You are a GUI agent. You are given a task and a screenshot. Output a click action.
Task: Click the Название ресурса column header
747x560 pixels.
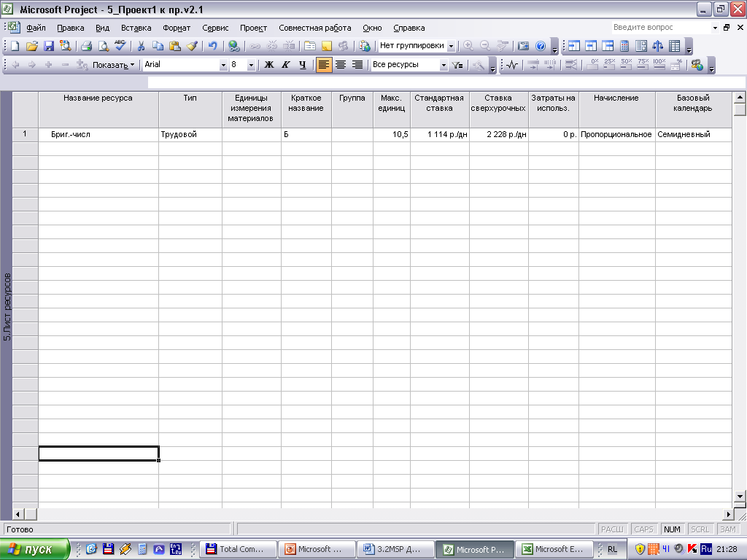pos(98,109)
